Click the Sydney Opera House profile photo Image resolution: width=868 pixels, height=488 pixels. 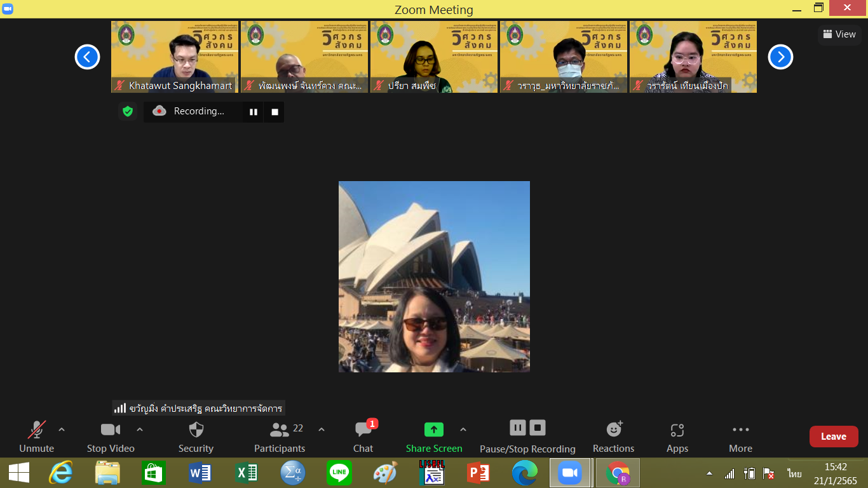pyautogui.click(x=434, y=276)
